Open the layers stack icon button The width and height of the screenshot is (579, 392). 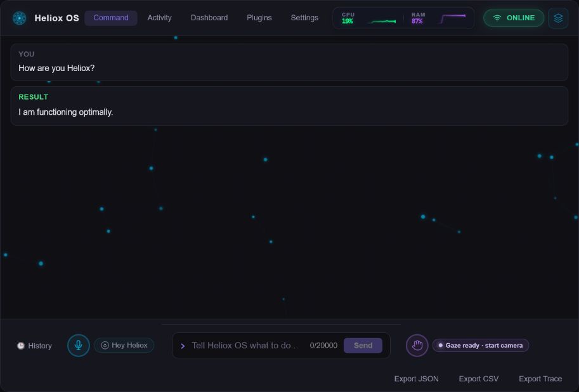(558, 18)
